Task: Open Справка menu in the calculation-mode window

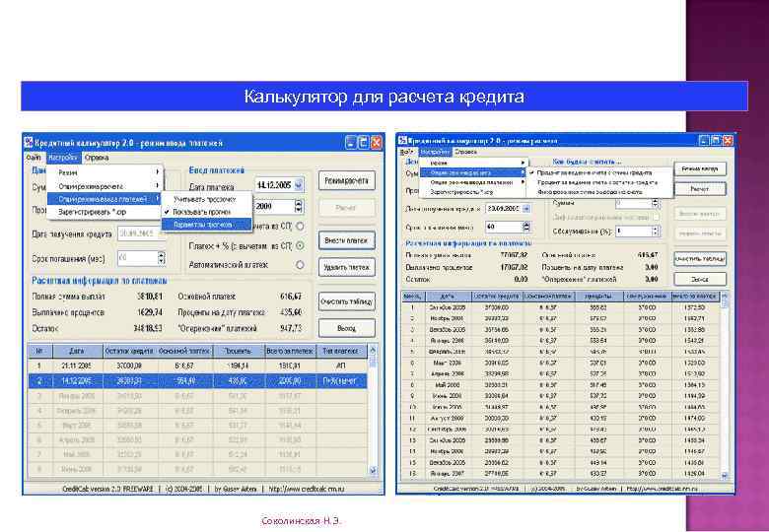Action: tap(465, 152)
